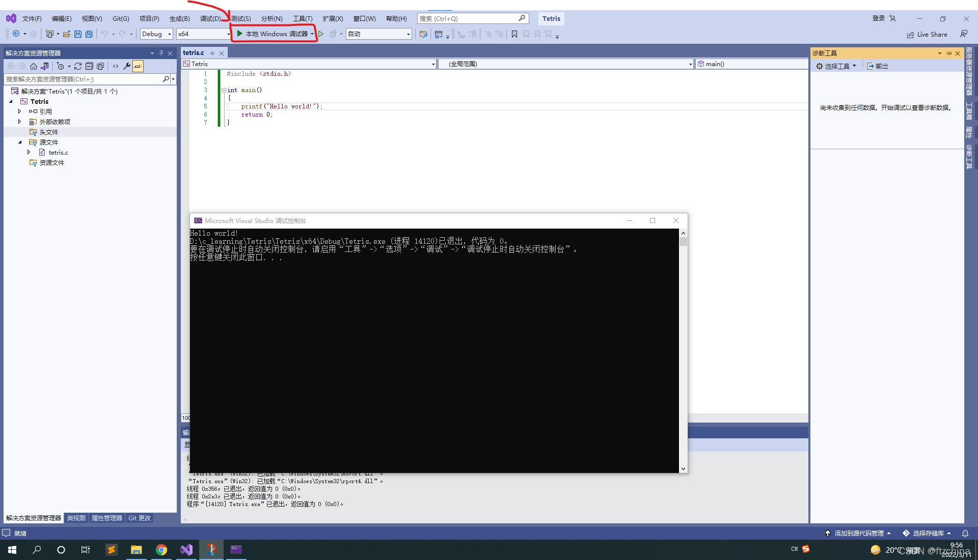Switch views using Solution Explorer VS icon
This screenshot has height=560, width=978.
[45, 66]
